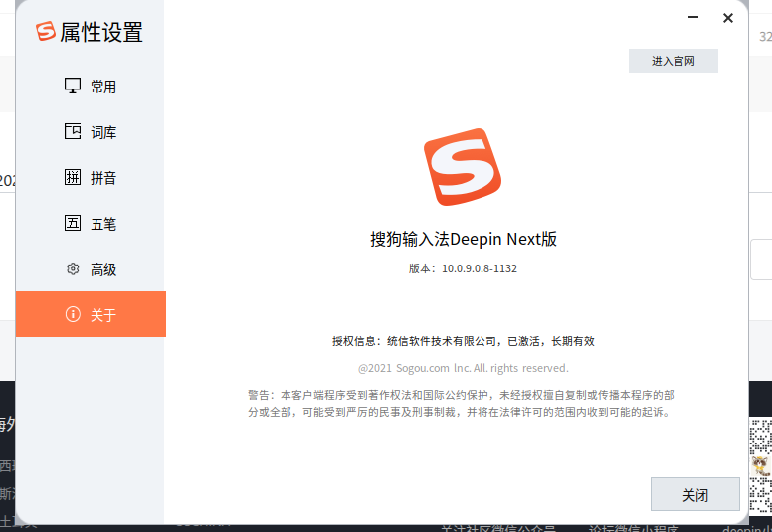Select the 关于 tab

tap(91, 314)
